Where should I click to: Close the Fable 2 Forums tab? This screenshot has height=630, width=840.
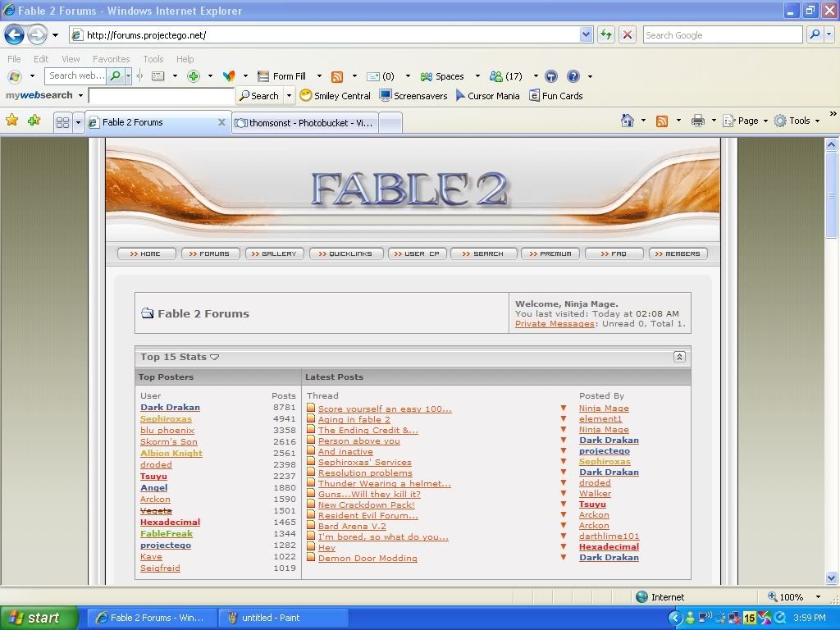[221, 122]
